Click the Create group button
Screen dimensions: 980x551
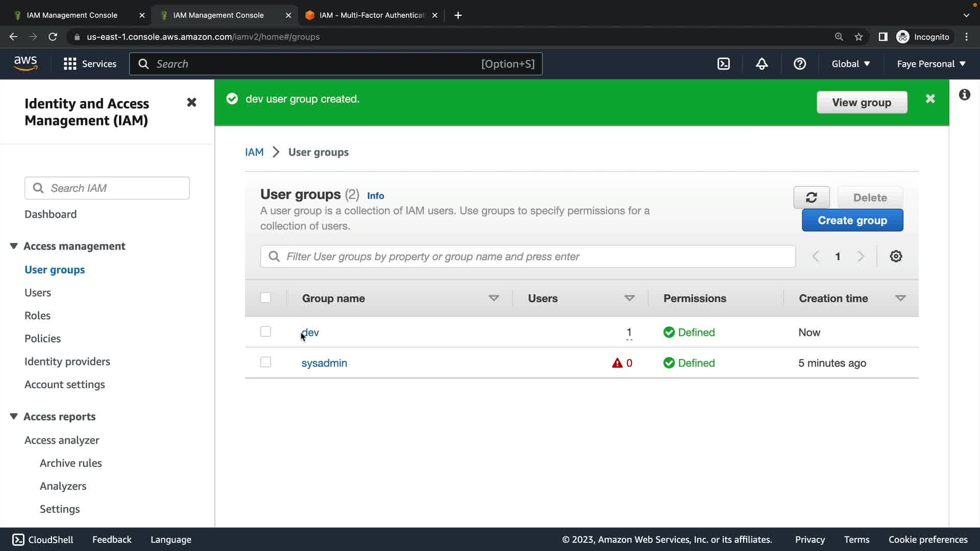point(852,220)
